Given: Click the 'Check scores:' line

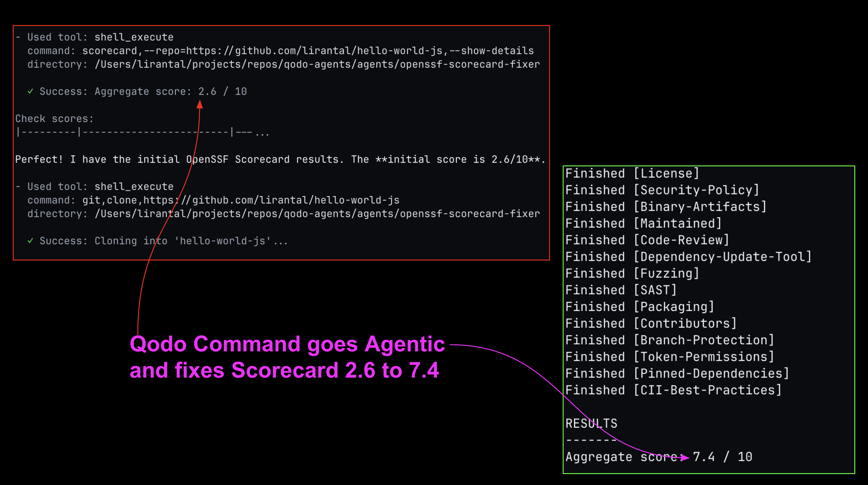Looking at the screenshot, I should [54, 119].
